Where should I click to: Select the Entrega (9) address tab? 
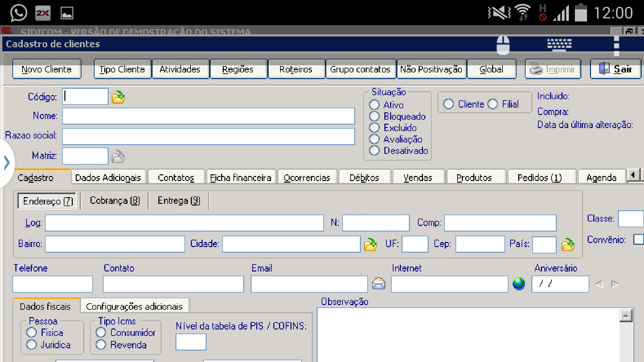(179, 200)
